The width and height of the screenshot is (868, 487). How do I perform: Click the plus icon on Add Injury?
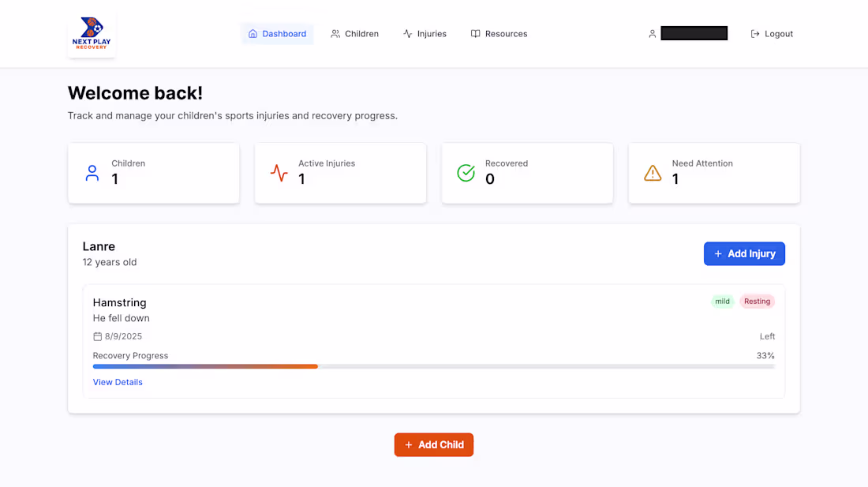(x=718, y=254)
